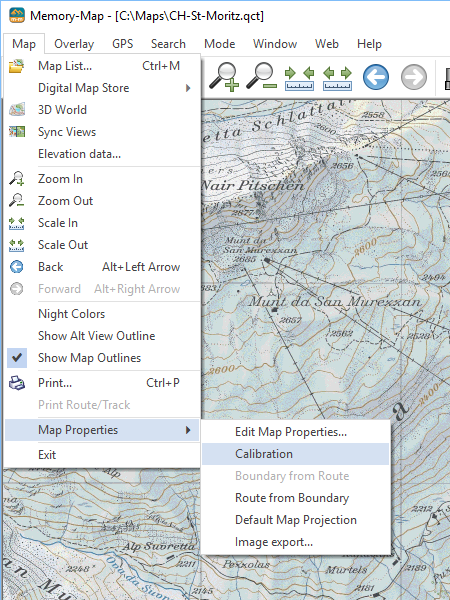Expand the Map Properties submenu arrow
The width and height of the screenshot is (450, 600).
coord(188,430)
